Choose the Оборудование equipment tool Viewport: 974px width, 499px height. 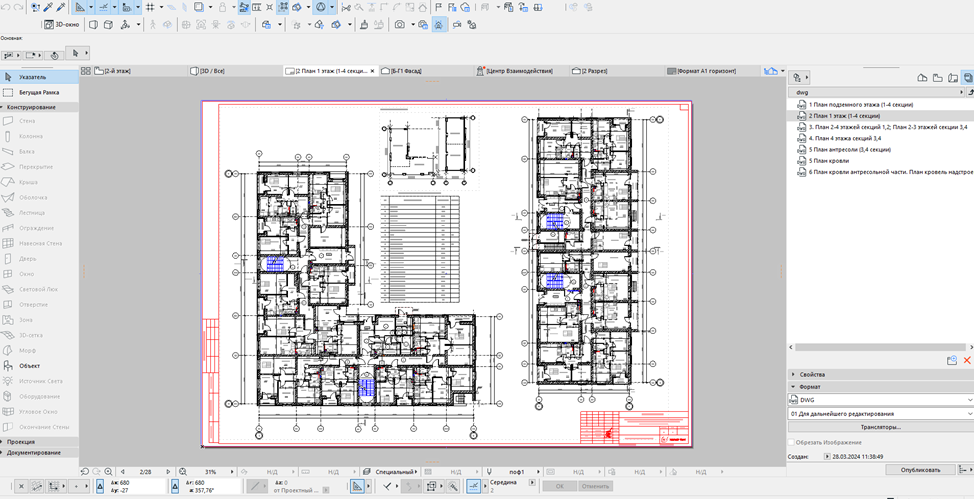point(39,396)
